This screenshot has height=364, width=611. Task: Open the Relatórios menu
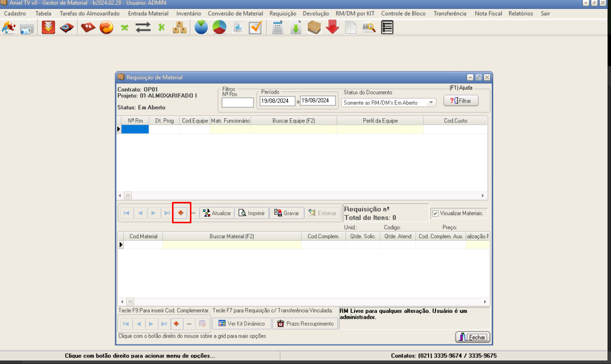click(521, 13)
